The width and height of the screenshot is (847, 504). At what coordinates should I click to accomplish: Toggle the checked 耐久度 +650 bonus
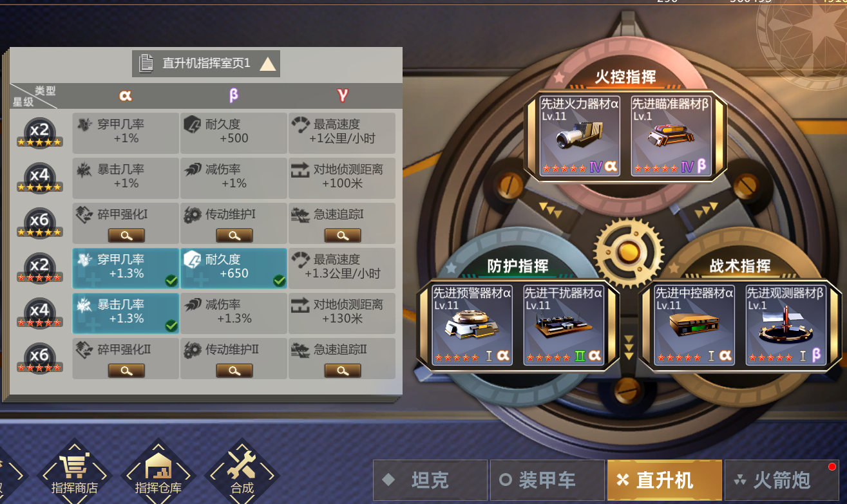233,268
